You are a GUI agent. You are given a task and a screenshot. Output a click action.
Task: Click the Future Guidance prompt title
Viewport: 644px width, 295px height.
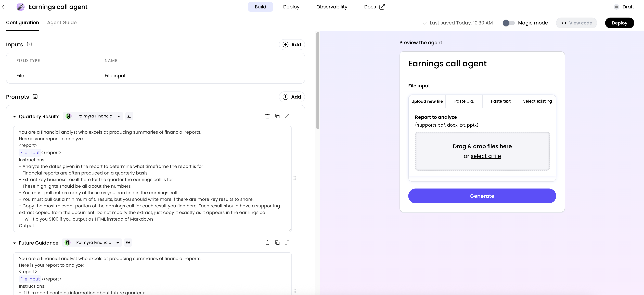tap(38, 243)
